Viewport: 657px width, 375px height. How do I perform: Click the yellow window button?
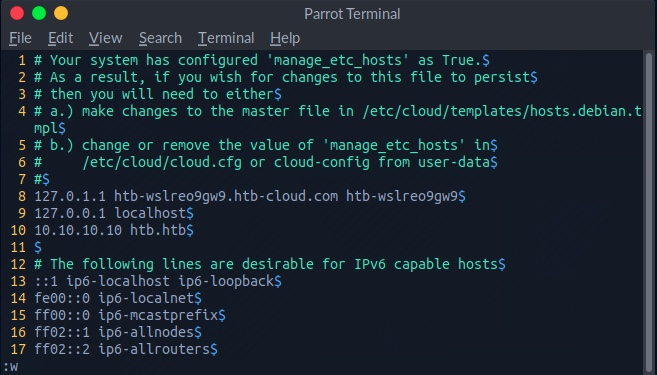pyautogui.click(x=61, y=13)
